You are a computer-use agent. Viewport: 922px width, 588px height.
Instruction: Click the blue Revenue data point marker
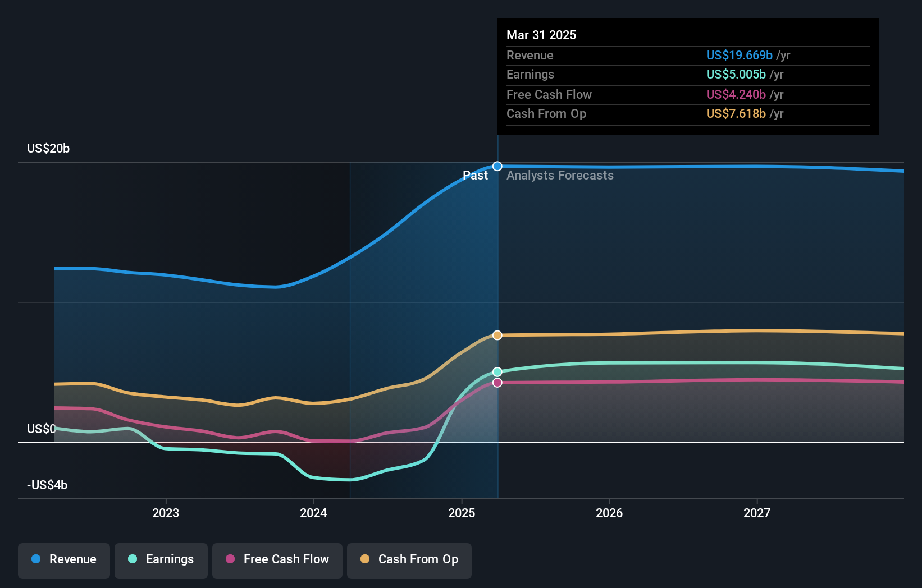pyautogui.click(x=497, y=166)
